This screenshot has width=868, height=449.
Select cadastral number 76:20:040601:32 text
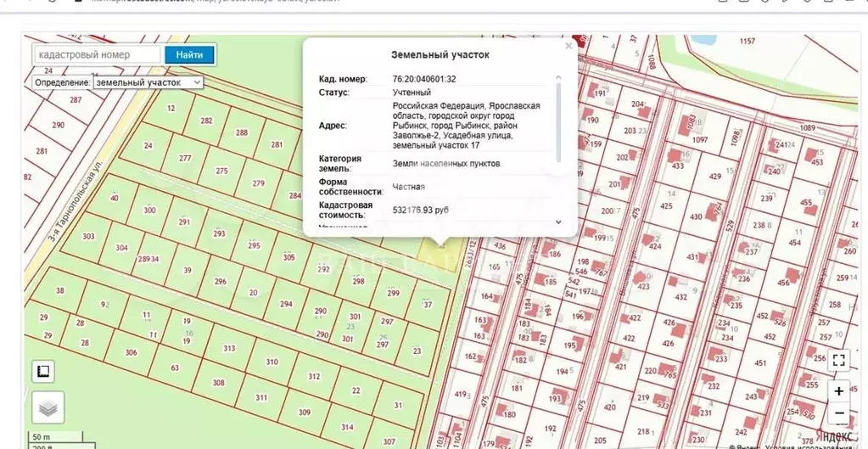[x=424, y=79]
